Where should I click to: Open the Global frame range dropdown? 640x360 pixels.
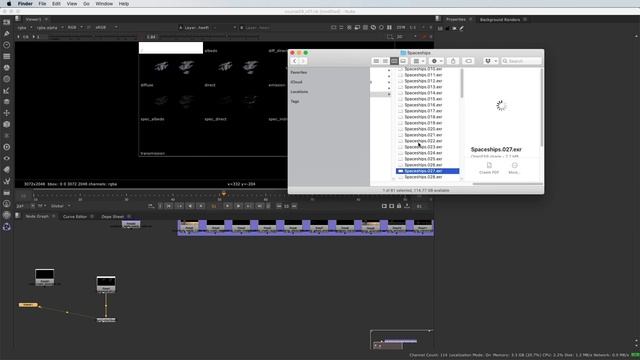point(60,206)
